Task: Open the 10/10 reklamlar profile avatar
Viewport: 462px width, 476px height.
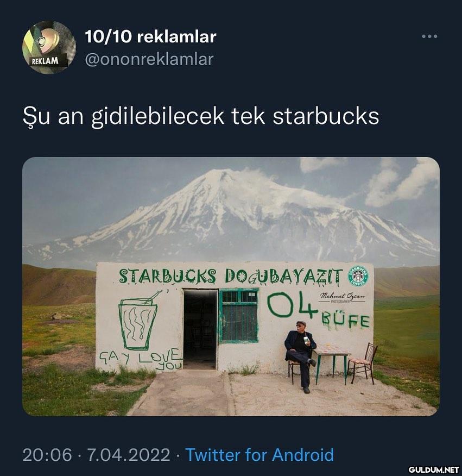Action: pos(49,47)
